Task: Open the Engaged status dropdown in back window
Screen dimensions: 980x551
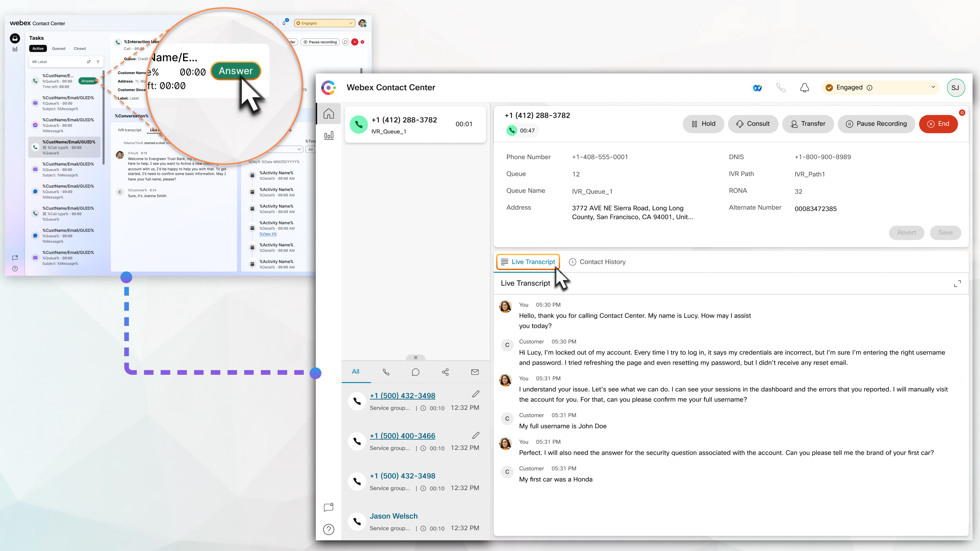Action: point(325,23)
